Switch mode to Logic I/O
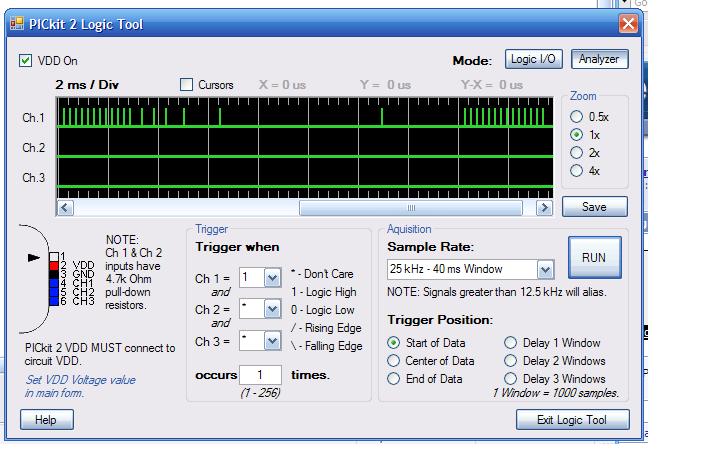The width and height of the screenshot is (720, 450). point(534,59)
